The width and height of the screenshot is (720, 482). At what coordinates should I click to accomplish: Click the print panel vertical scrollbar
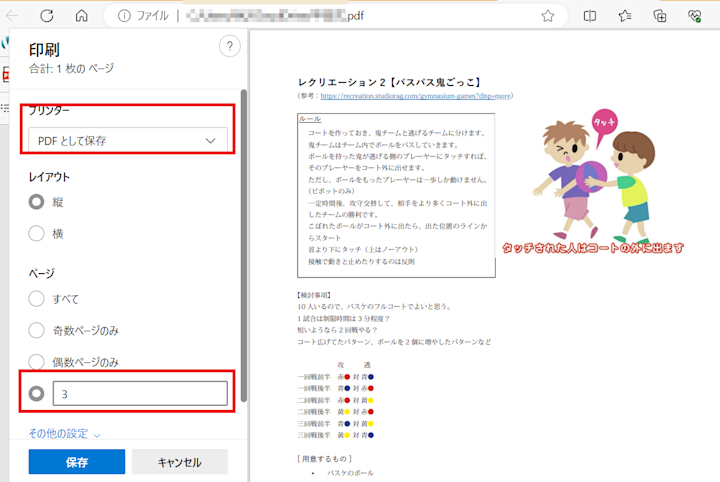click(244, 246)
